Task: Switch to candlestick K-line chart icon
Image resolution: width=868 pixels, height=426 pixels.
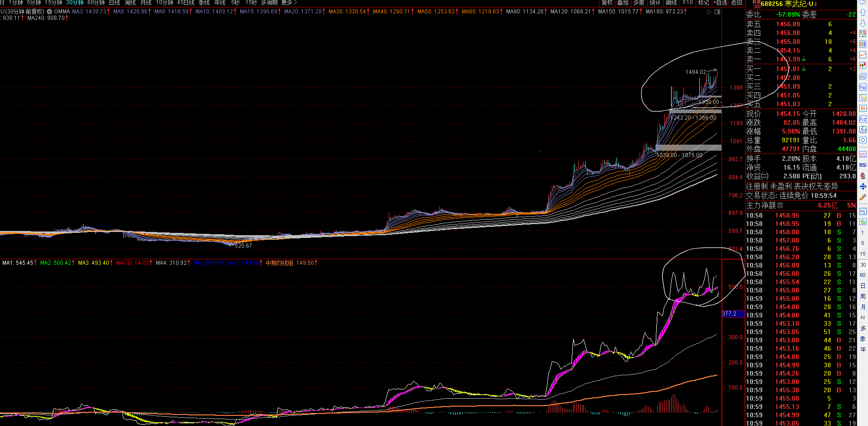Action: click(x=862, y=66)
